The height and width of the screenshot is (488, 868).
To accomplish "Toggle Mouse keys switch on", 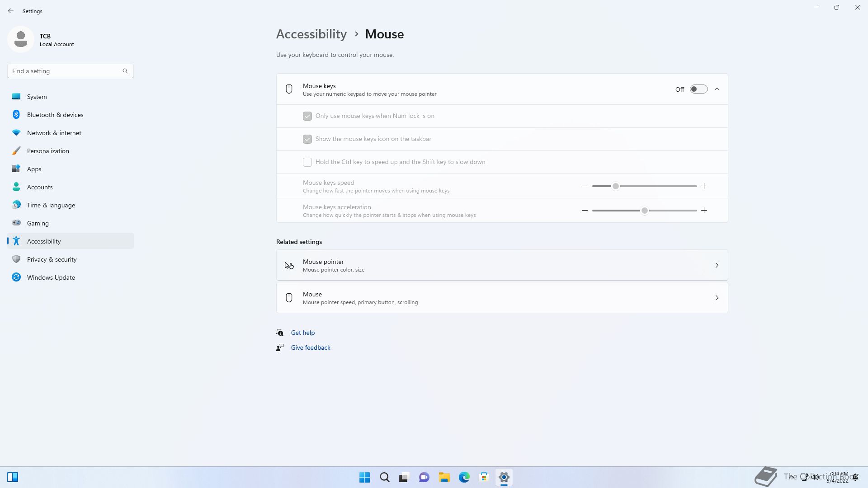I will pos(698,89).
